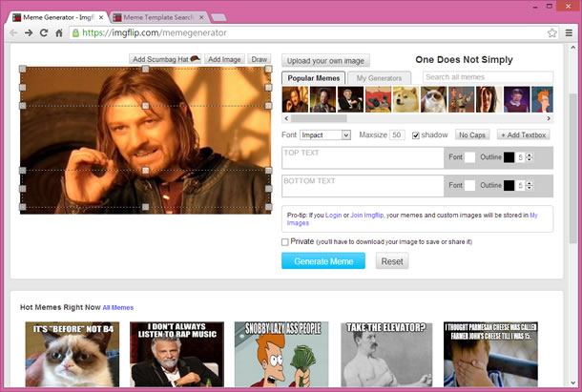Open bottom text white Font color swatch
The image size is (582, 392).
click(470, 185)
